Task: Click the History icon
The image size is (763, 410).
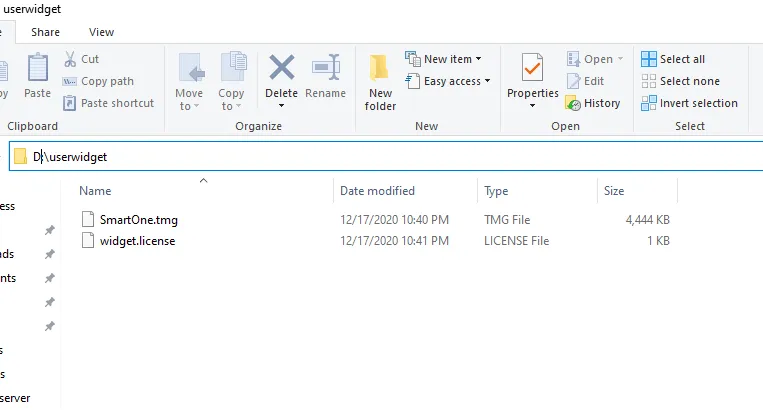Action: point(573,103)
